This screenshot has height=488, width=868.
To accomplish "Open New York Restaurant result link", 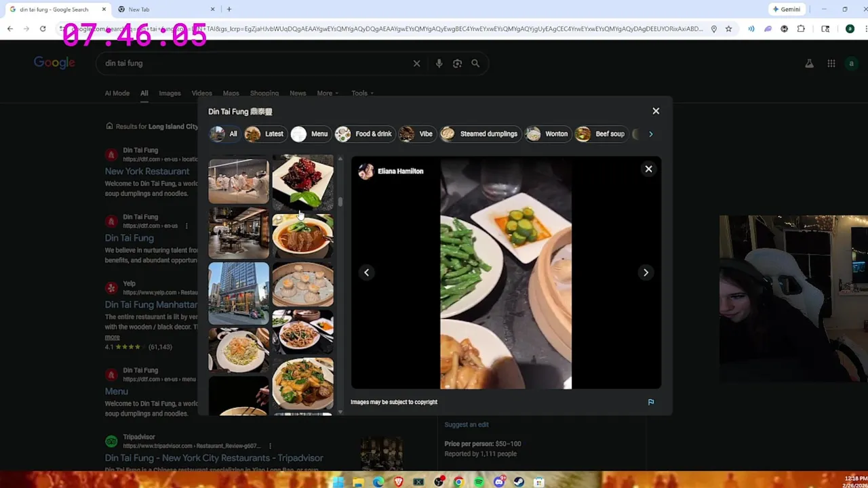I will (x=147, y=171).
